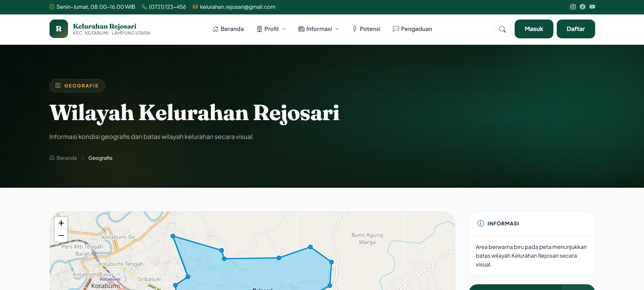Open the Facebook social icon
The height and width of the screenshot is (290, 644).
tap(582, 7)
